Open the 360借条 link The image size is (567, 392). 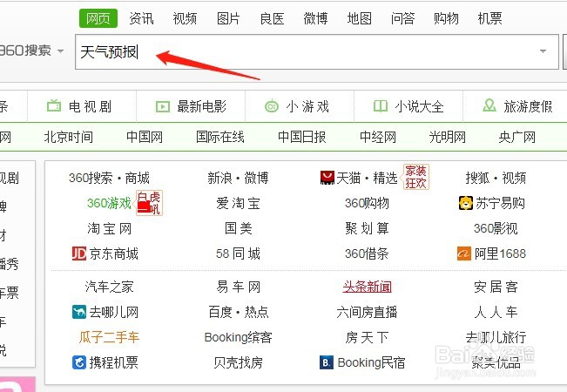367,253
